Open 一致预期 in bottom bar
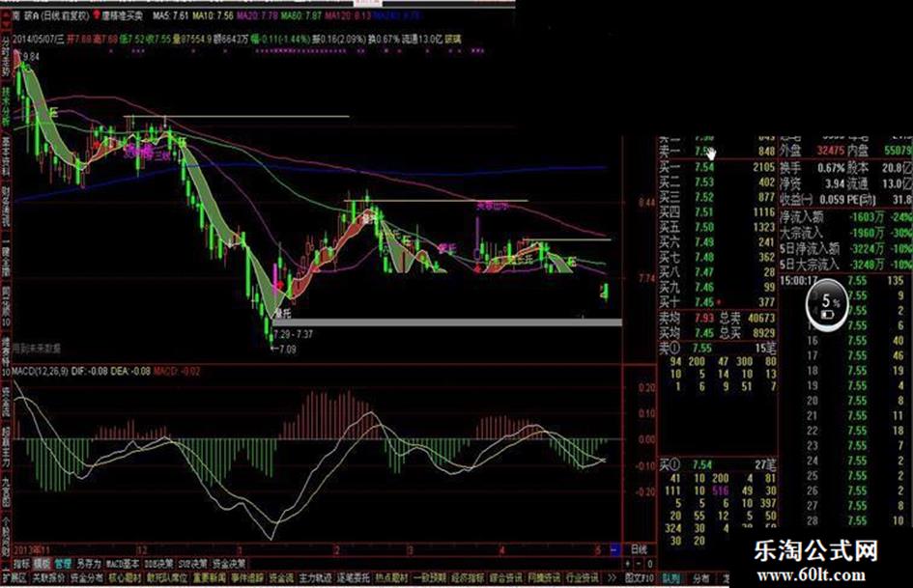913x588 pixels. (430, 578)
